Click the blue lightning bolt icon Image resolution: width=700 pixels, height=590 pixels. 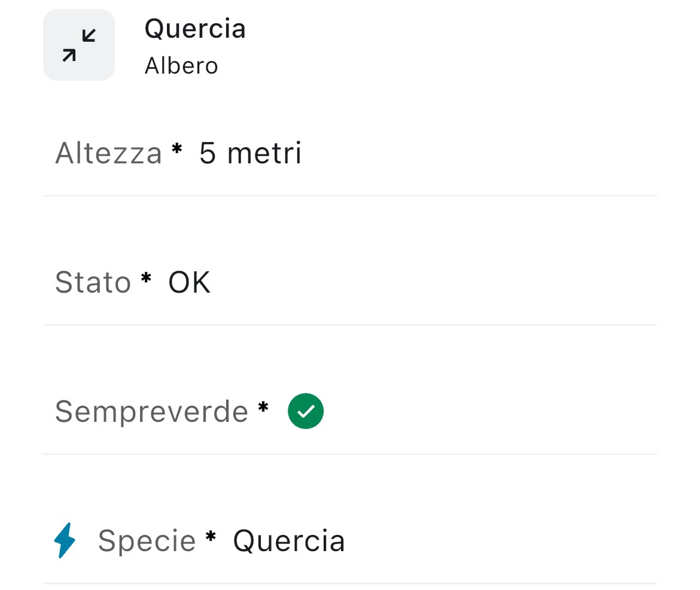(x=65, y=540)
